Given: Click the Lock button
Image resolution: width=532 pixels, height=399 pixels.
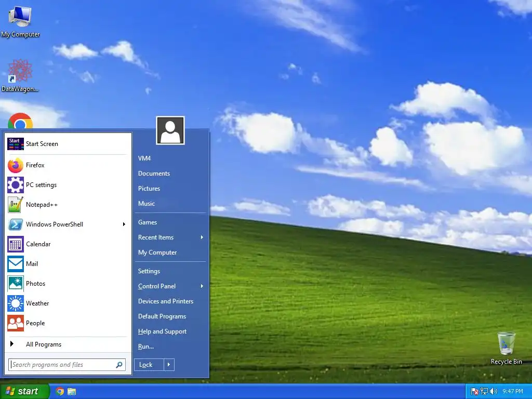Looking at the screenshot, I should click(149, 365).
